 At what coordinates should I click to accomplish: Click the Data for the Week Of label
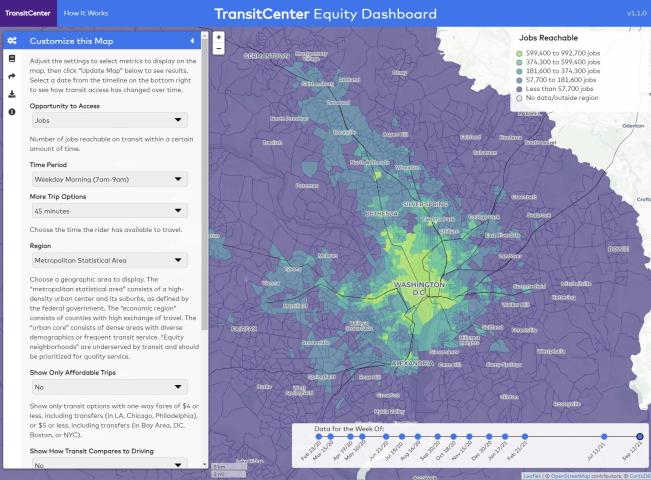(349, 429)
